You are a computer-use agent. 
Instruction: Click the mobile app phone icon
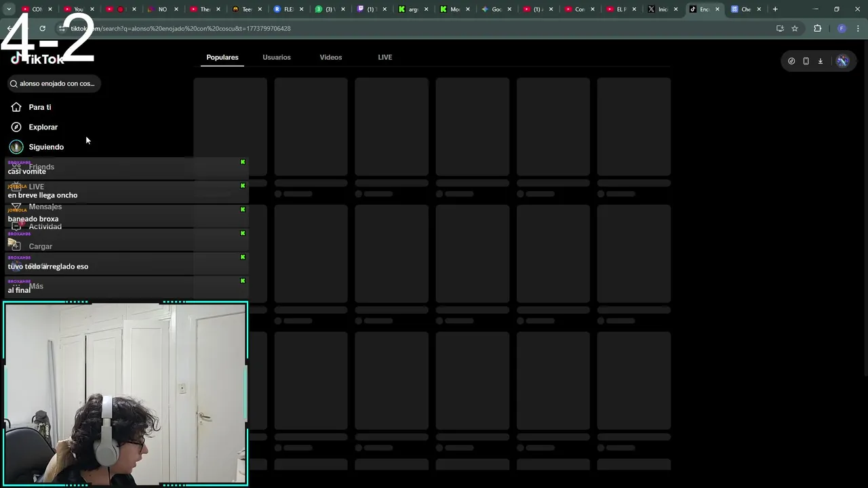(806, 61)
